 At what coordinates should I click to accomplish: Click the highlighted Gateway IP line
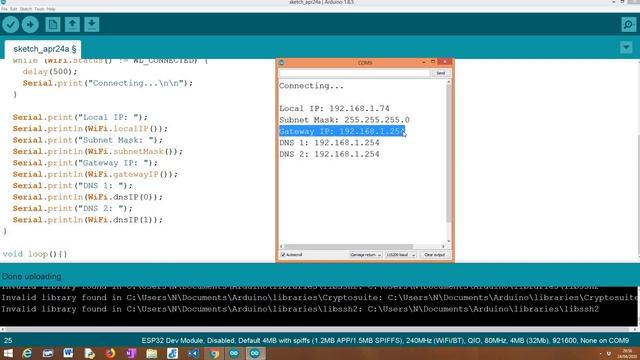point(342,131)
